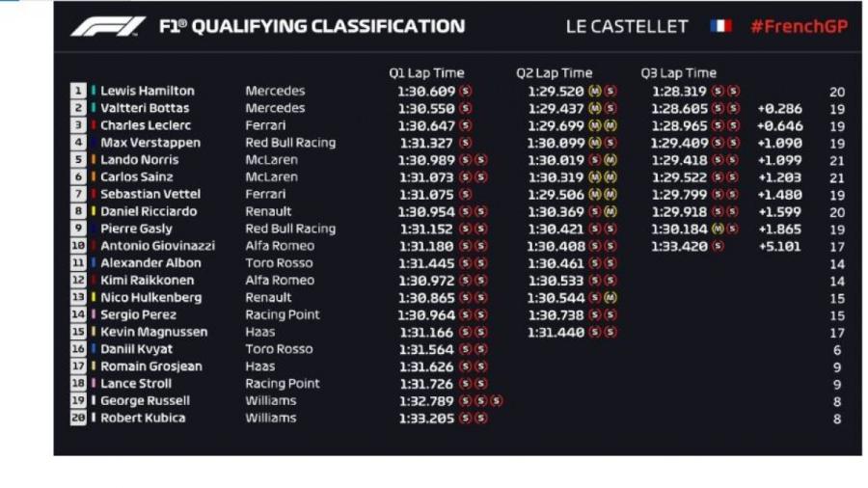The height and width of the screenshot is (488, 868).
Task: Click Hamilton's teal Mercedes color bar
Action: click(94, 91)
